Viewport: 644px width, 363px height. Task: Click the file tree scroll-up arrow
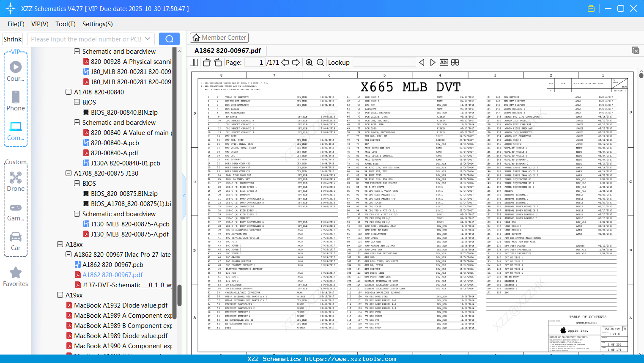point(179,51)
